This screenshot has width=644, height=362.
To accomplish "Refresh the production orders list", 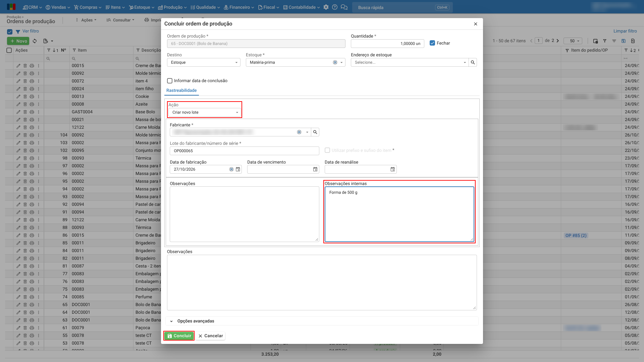I will [35, 41].
